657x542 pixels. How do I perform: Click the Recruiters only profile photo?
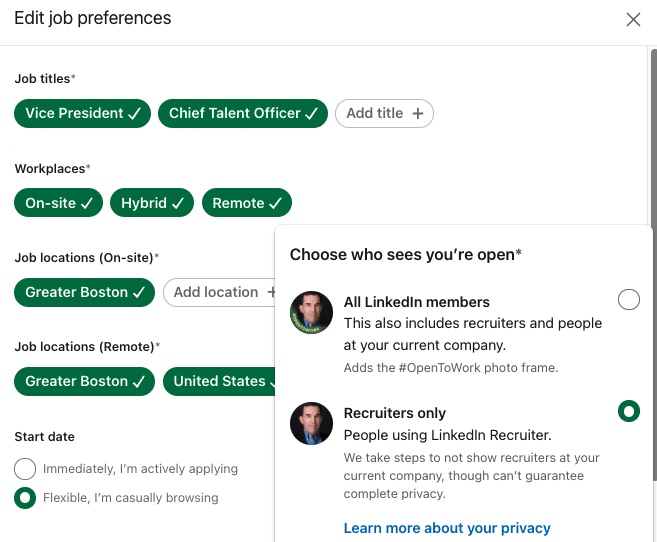tap(311, 423)
